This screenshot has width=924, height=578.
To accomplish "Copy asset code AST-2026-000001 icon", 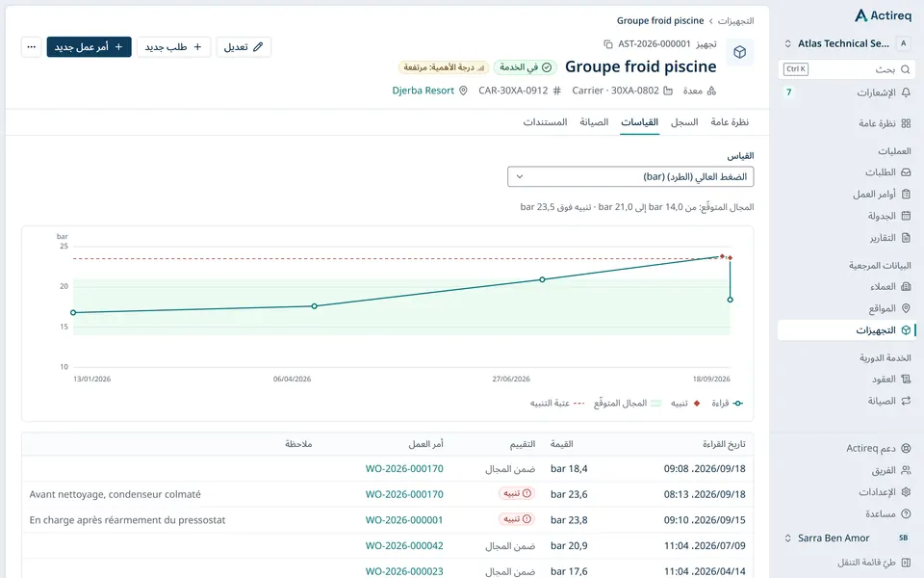I will click(x=608, y=44).
